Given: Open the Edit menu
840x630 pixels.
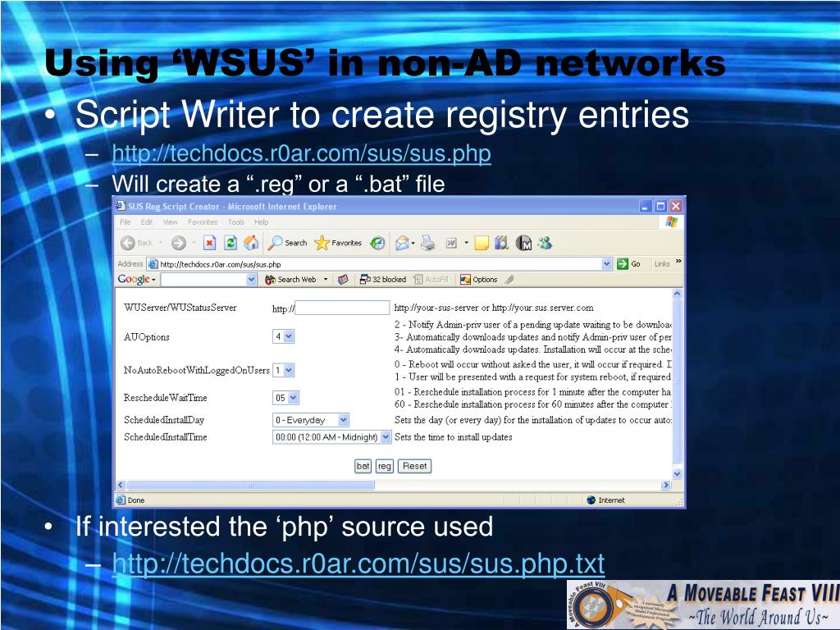Looking at the screenshot, I should click(x=147, y=221).
